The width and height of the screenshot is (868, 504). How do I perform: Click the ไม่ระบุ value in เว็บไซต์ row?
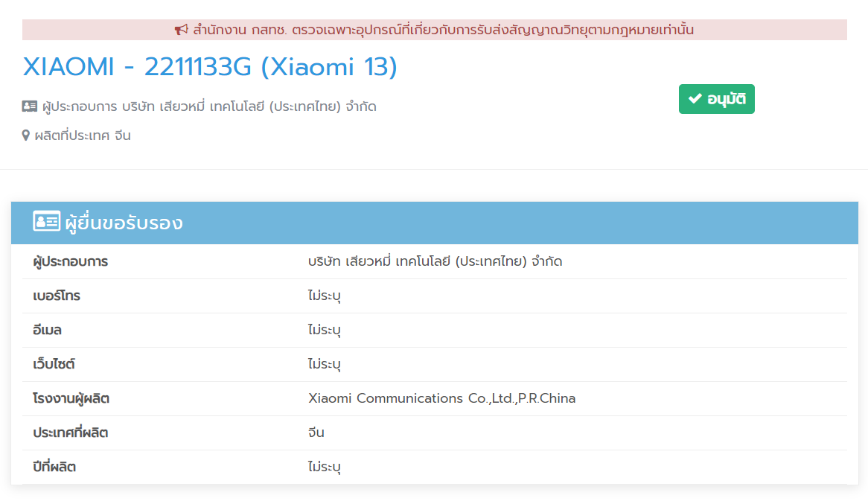click(x=324, y=364)
